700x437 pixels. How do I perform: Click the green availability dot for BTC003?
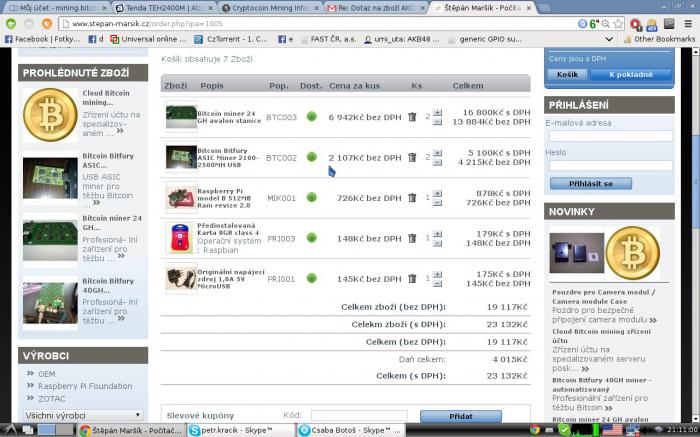[312, 117]
